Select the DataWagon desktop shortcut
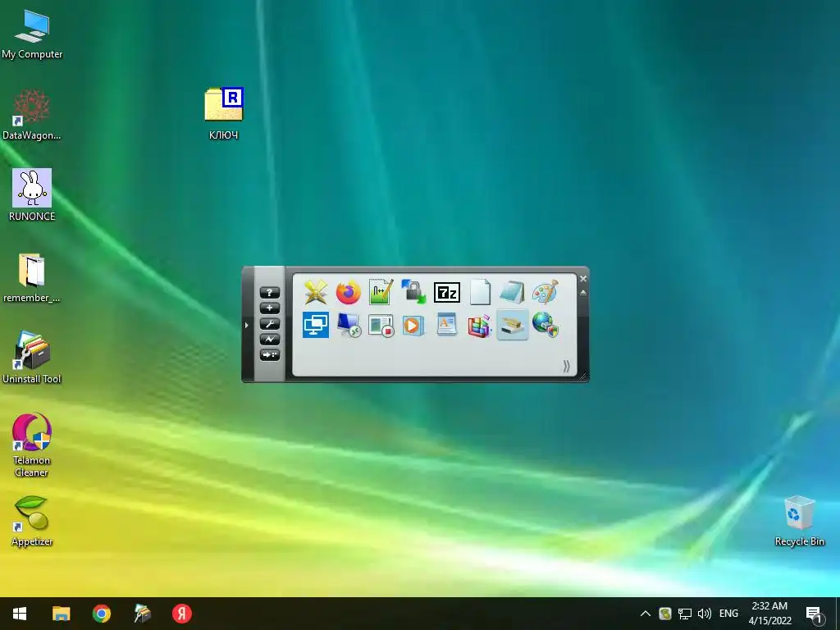 pos(32,115)
